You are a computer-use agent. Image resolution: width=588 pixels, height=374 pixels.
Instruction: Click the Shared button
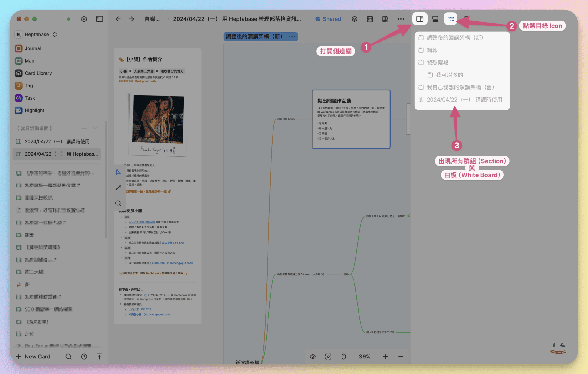tap(328, 19)
